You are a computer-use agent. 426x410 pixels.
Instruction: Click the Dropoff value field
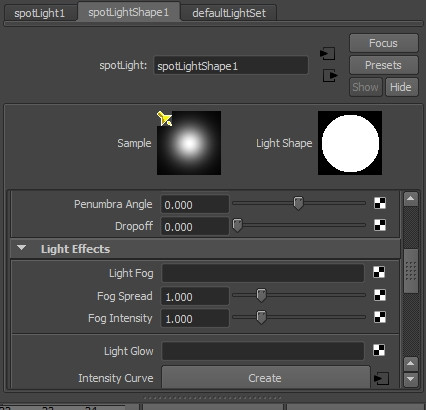[x=195, y=226]
